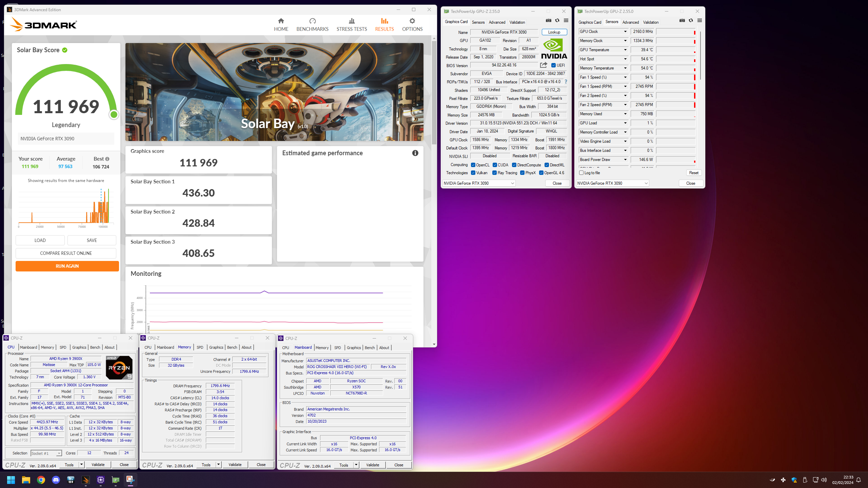Launch File Explorer from the taskbar

(x=26, y=480)
